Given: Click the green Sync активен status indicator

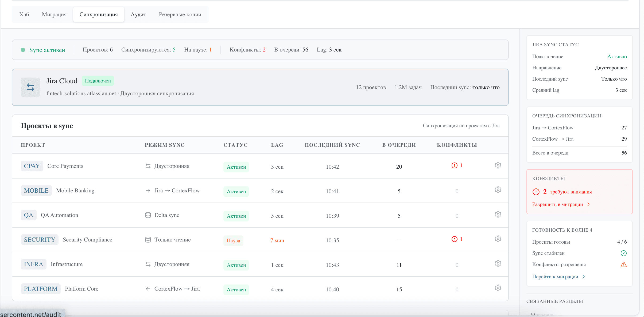Looking at the screenshot, I should coord(43,50).
